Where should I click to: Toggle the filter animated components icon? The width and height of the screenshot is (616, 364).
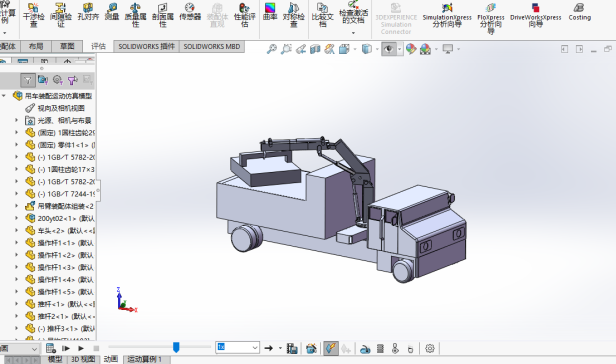(x=42, y=80)
